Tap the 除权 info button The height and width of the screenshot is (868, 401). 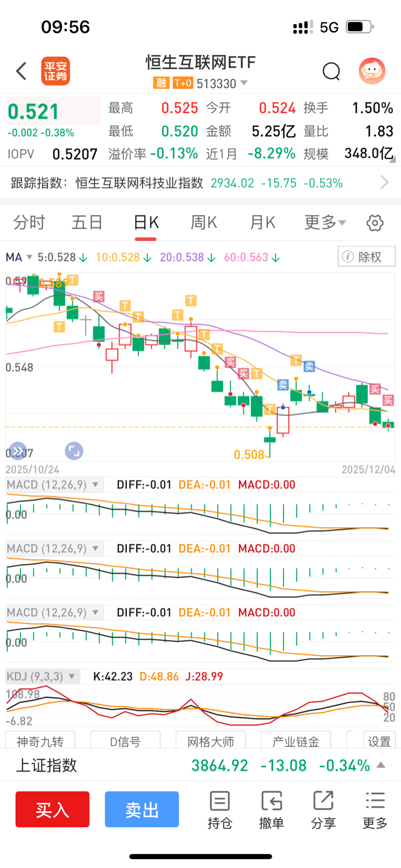(367, 257)
